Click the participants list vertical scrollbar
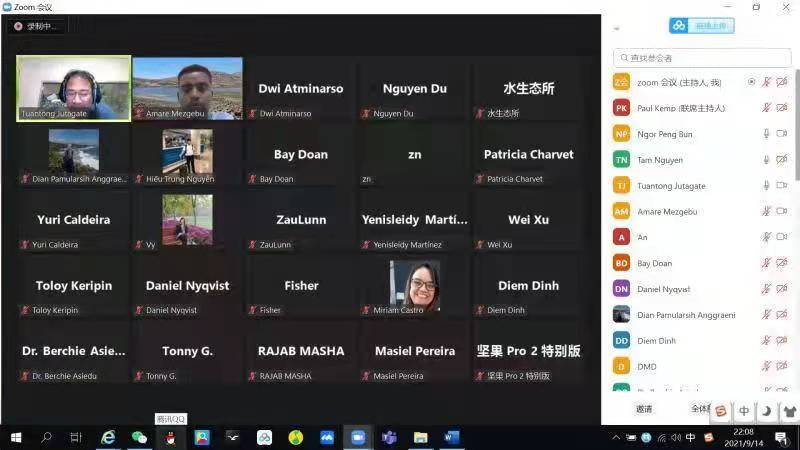The width and height of the screenshot is (800, 450). pyautogui.click(x=796, y=130)
